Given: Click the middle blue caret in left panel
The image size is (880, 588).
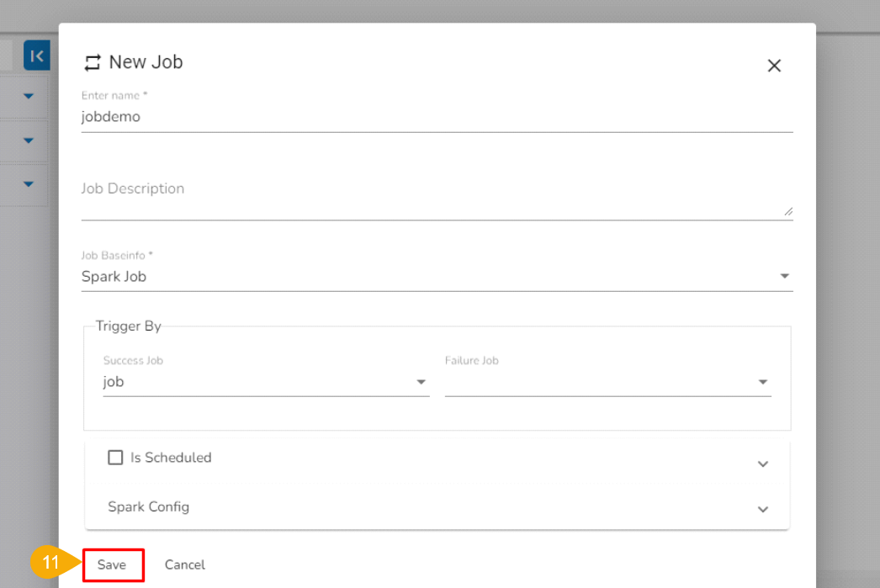Looking at the screenshot, I should pos(29,140).
